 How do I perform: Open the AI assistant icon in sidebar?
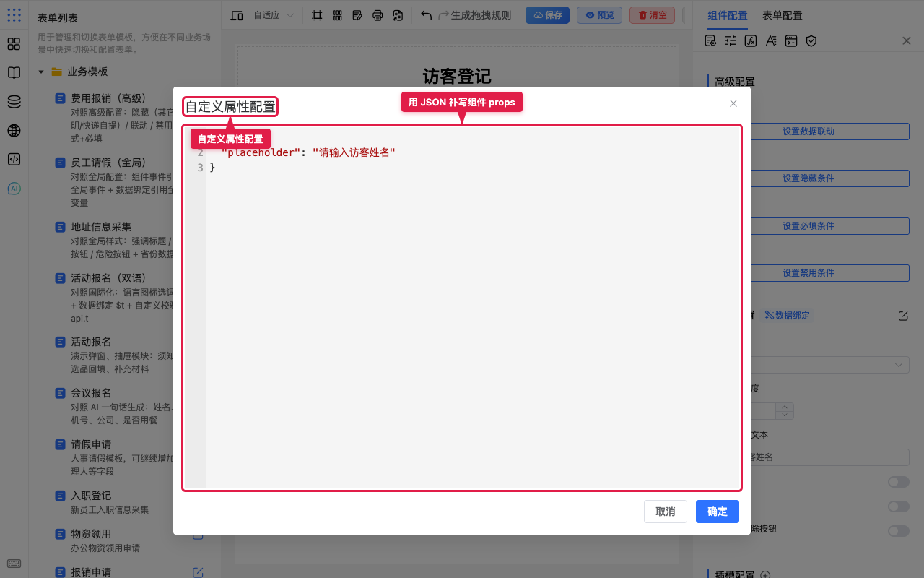14,189
